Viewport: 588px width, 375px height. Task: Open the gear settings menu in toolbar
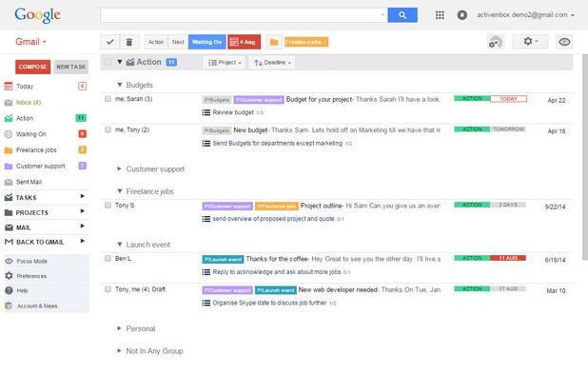click(x=530, y=42)
